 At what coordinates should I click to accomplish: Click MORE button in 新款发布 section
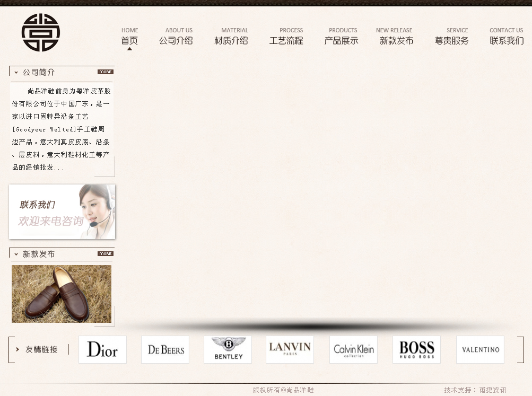105,254
